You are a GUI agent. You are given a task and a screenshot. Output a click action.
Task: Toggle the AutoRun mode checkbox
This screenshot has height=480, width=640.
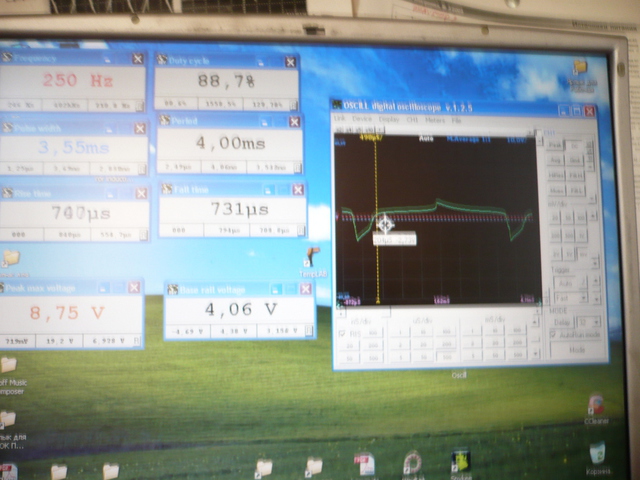[553, 335]
